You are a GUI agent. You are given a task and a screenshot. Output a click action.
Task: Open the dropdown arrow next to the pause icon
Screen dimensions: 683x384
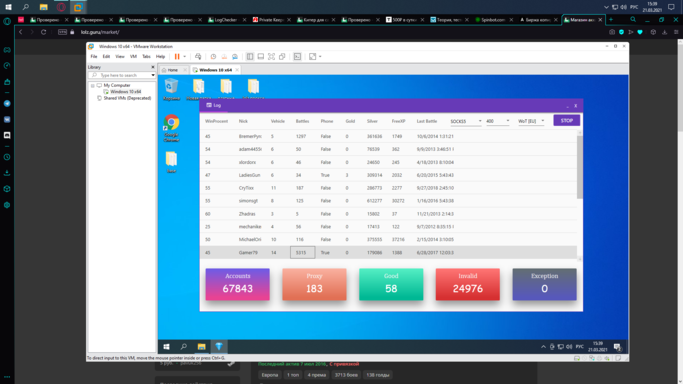tap(185, 57)
